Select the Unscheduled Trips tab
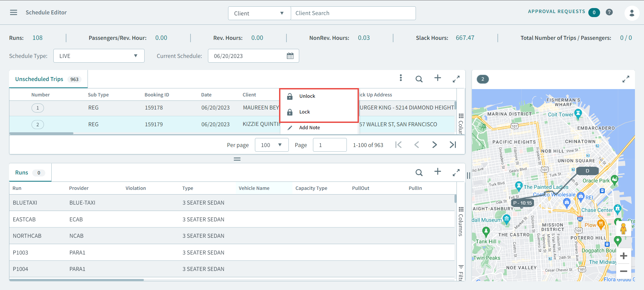The width and height of the screenshot is (644, 290). coord(48,79)
